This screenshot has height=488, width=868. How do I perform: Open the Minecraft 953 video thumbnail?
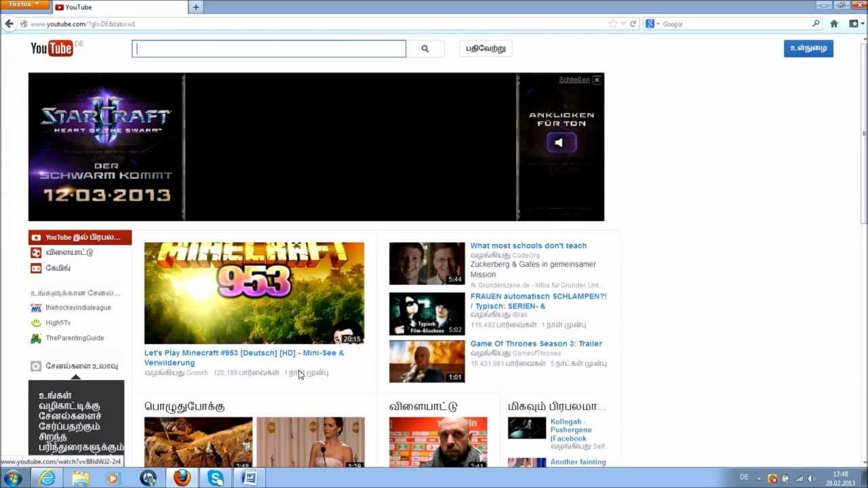coord(254,293)
